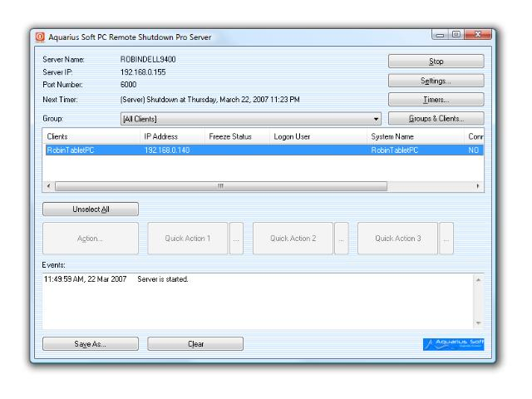Click the Events log scroll up arrow

pyautogui.click(x=479, y=280)
